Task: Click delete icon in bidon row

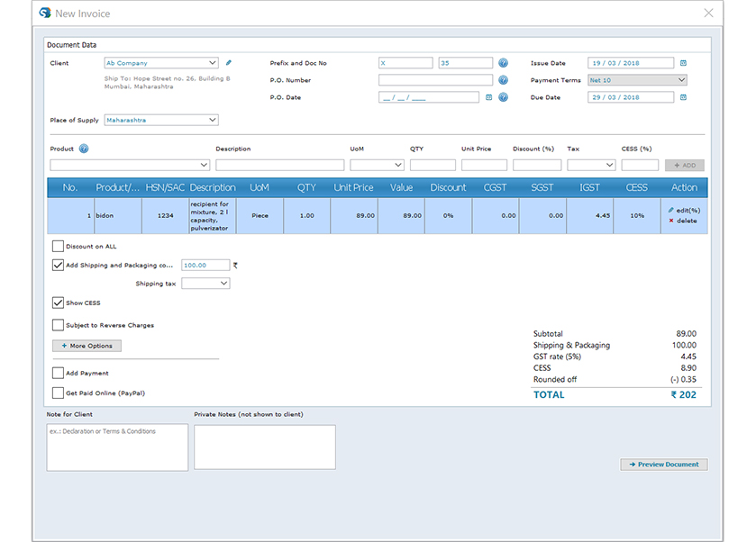Action: point(671,221)
